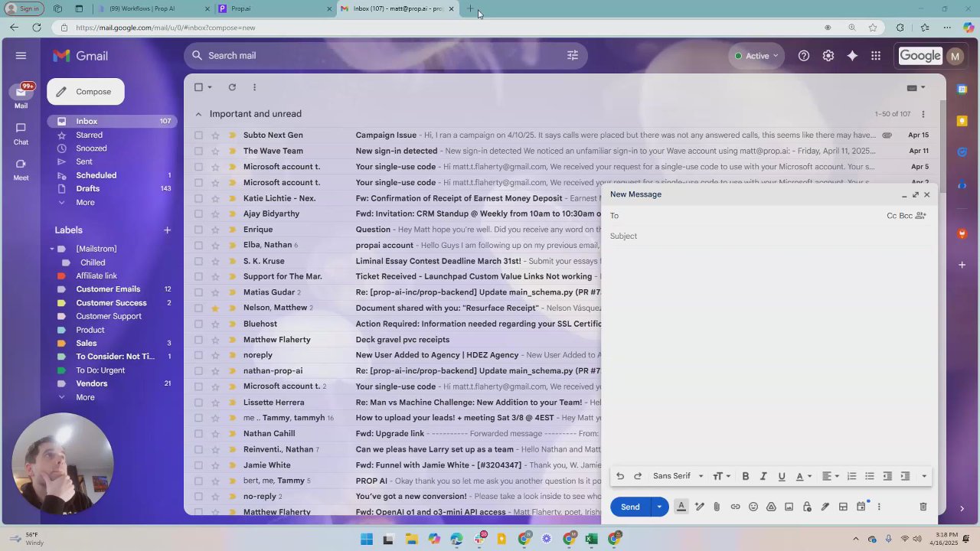Viewport: 980px width, 551px height.
Task: Insert files using the Google Drive icon
Action: (771, 507)
